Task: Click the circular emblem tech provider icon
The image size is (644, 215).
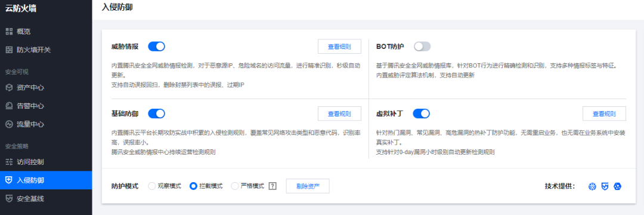Action: [592, 186]
